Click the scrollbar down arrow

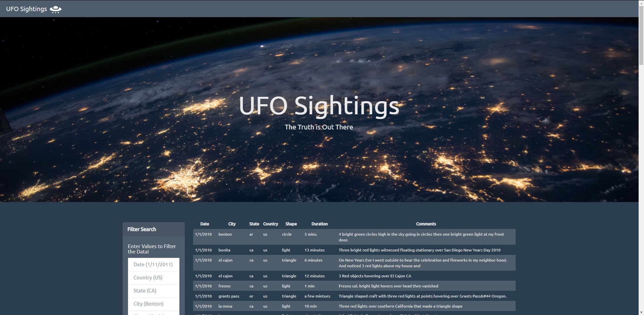coord(641,312)
